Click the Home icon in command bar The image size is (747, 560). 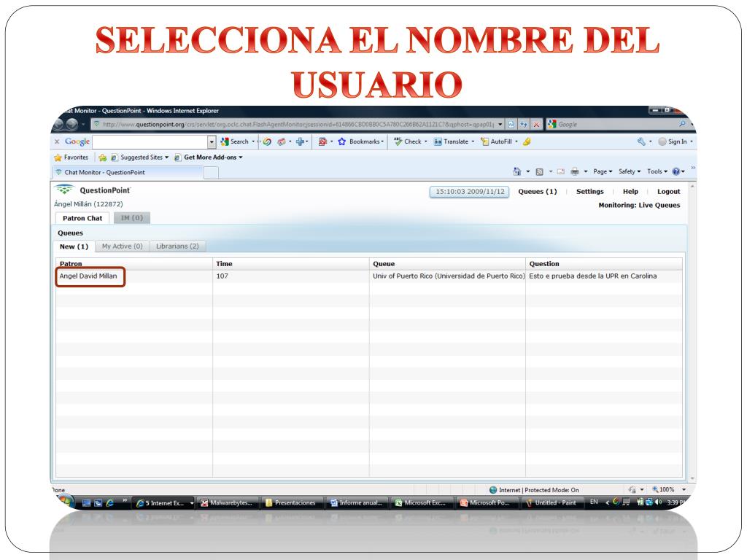517,171
